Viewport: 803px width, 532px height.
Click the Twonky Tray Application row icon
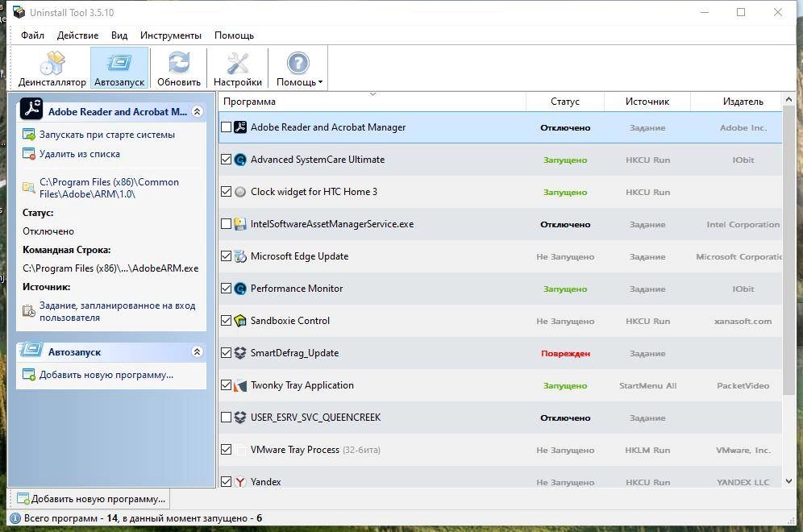coord(240,385)
